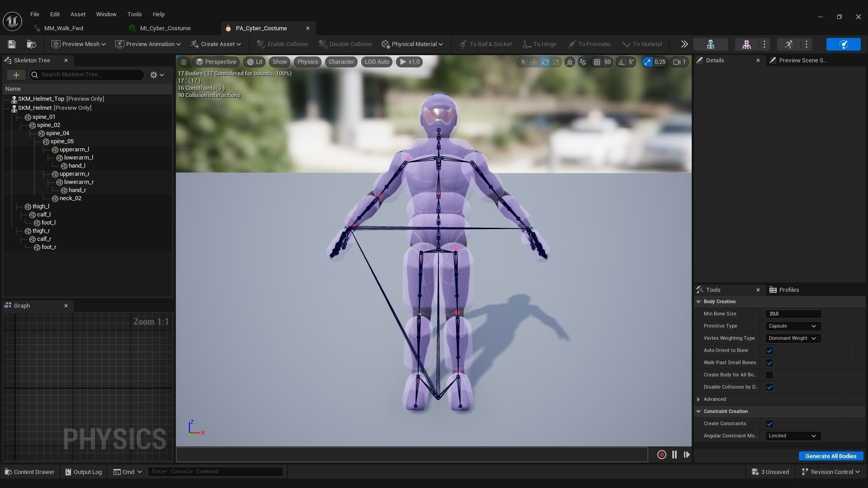Open Create Asset dropdown
This screenshot has width=868, height=488.
pos(216,44)
